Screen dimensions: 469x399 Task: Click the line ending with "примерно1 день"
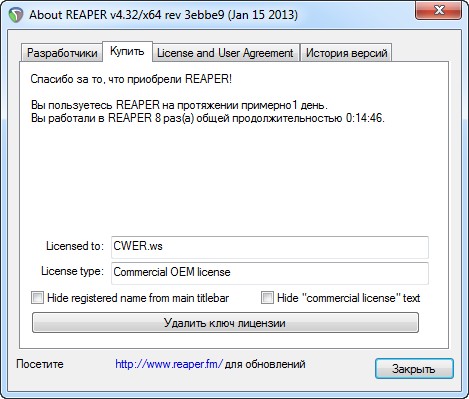179,105
